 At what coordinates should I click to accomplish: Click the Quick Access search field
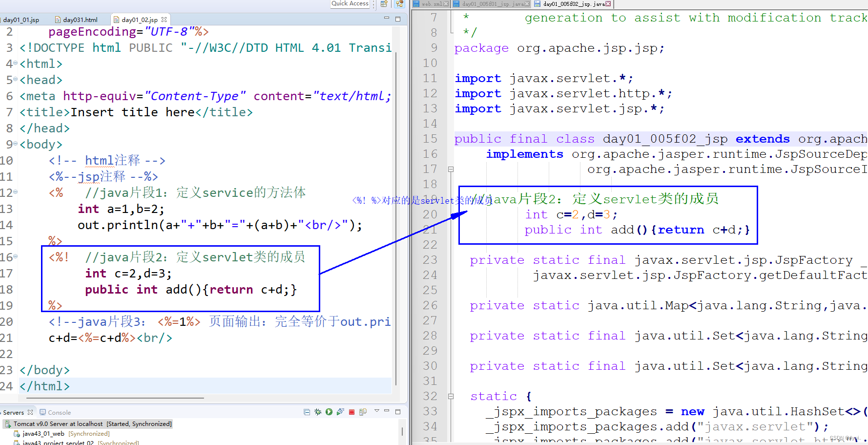point(350,4)
